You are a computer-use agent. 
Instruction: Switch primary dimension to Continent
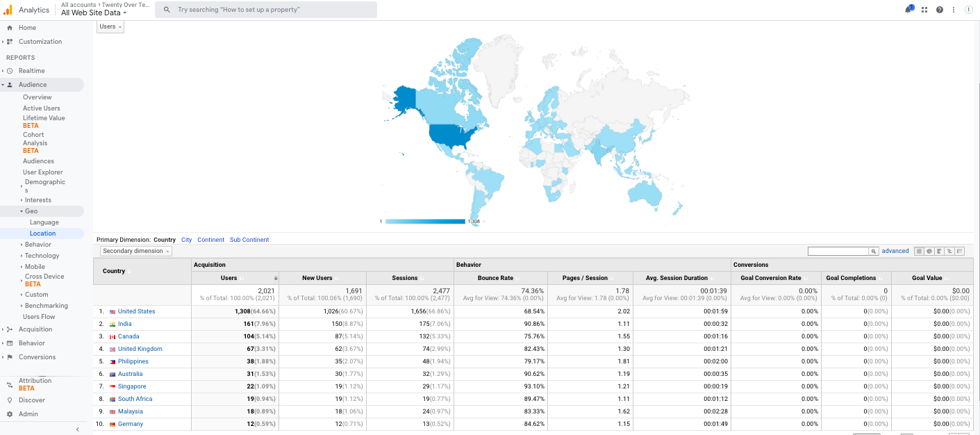[211, 240]
